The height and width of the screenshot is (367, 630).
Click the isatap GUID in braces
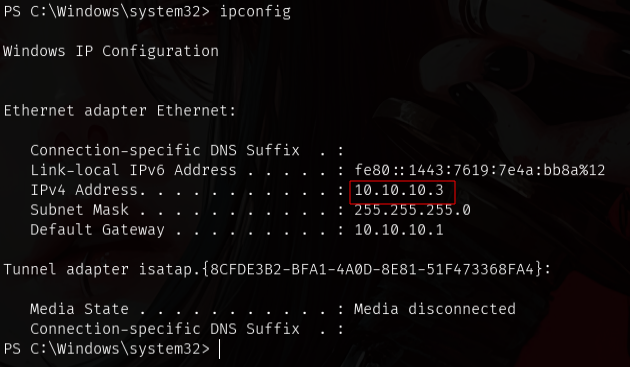point(373,269)
